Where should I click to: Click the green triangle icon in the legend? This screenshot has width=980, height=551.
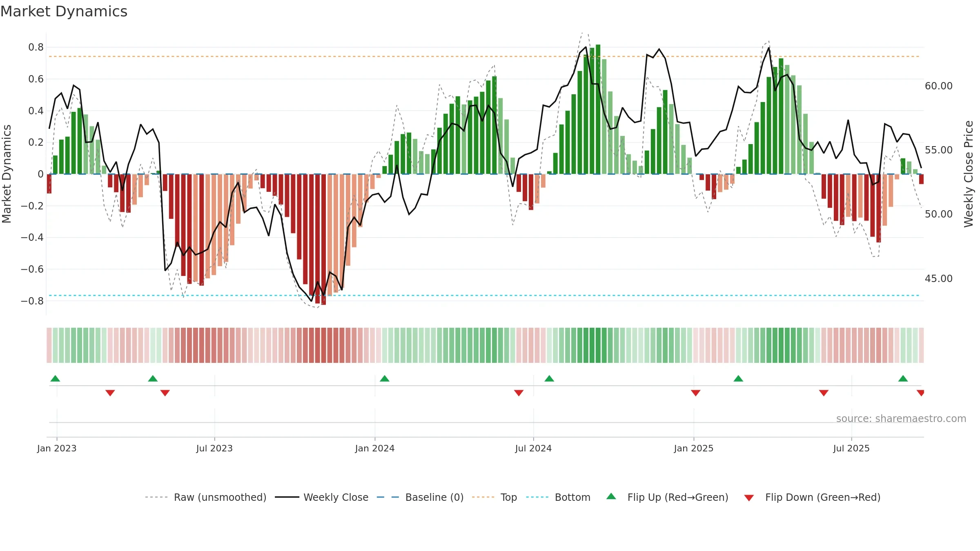pyautogui.click(x=611, y=496)
